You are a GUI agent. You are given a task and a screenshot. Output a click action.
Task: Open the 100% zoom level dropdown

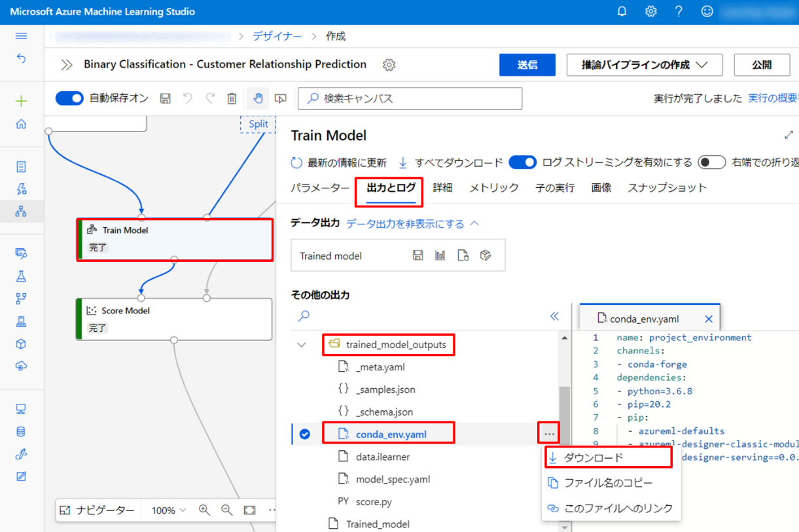click(169, 510)
